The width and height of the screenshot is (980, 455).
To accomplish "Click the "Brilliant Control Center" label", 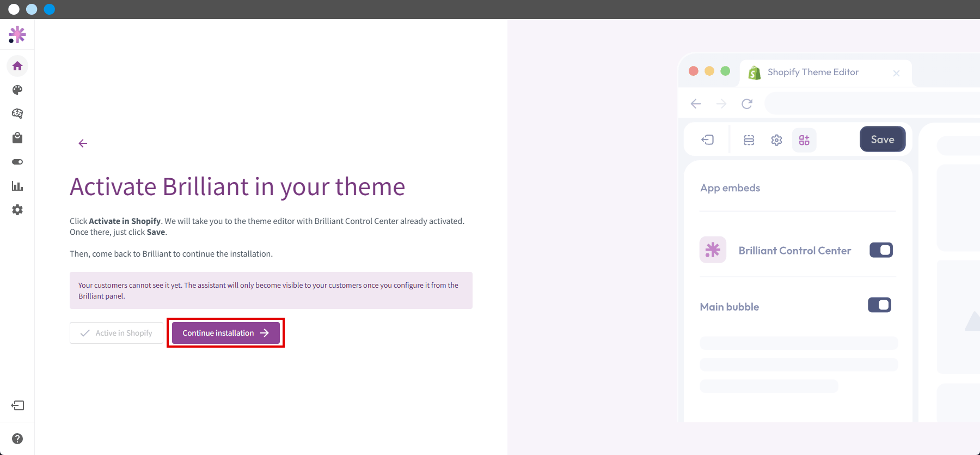I will [x=795, y=251].
